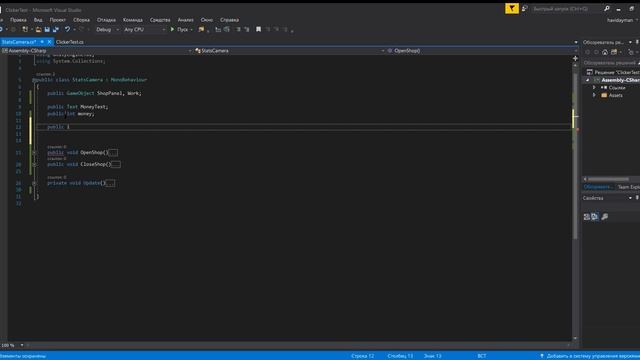The width and height of the screenshot is (640, 360).
Task: Expand the Ссылки node in Solution Explorer
Action: (594, 88)
